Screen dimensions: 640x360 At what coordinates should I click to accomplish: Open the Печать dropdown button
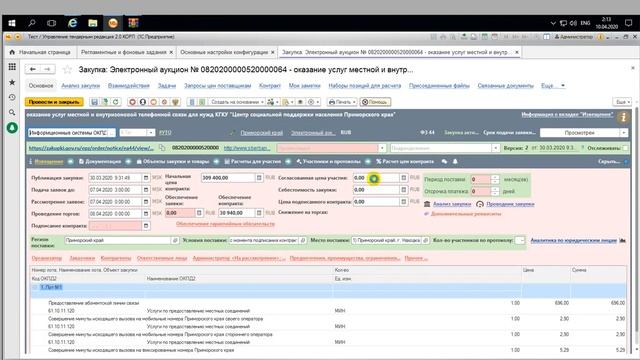coord(342,102)
